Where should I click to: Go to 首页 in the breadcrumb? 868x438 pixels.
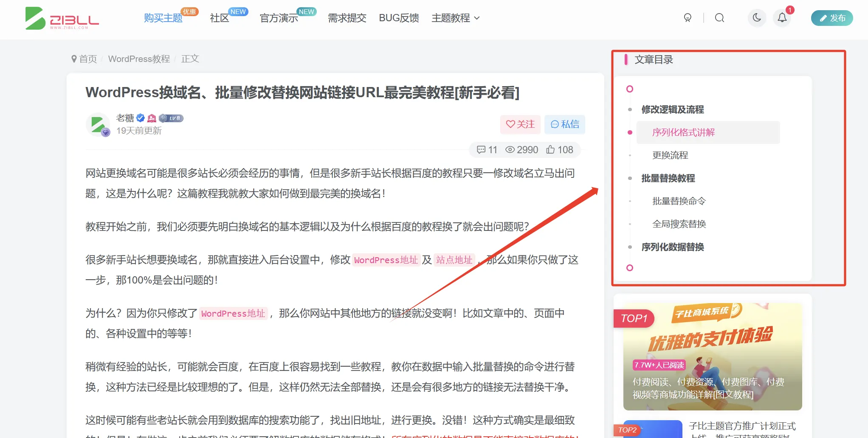88,59
